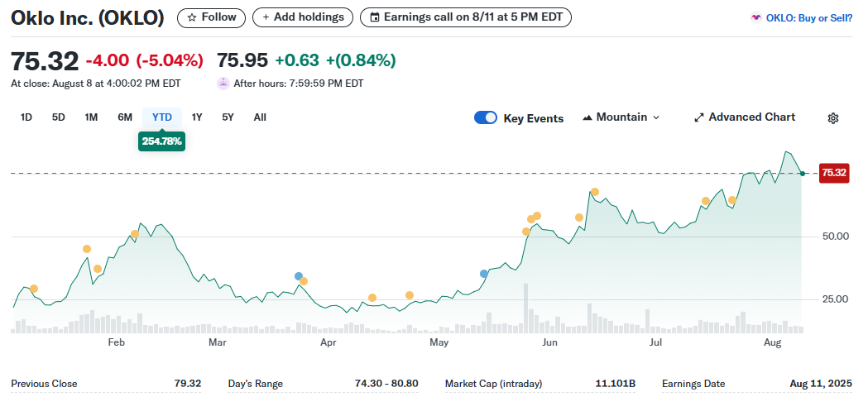Click the Earnings Date Aug 11, 2025

pos(821,384)
